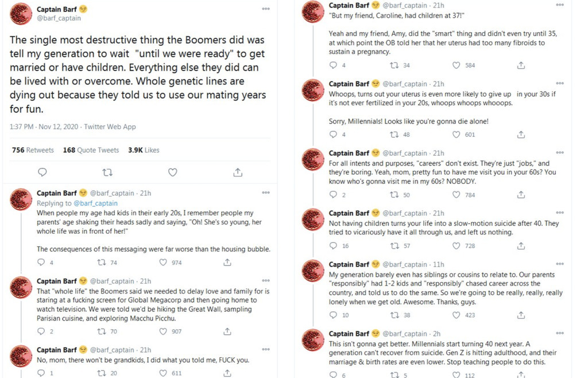The width and height of the screenshot is (588, 378).
Task: Reply to the slow-motion suicide tweet
Action: tap(333, 246)
